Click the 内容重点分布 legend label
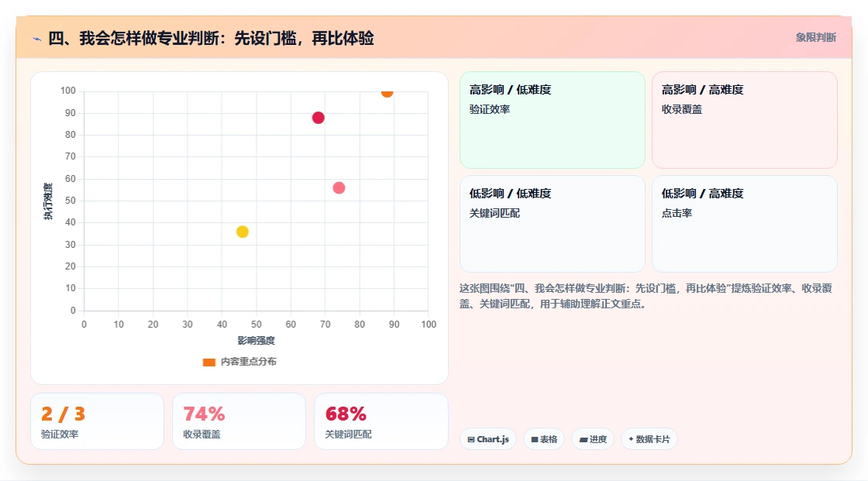 (x=249, y=362)
